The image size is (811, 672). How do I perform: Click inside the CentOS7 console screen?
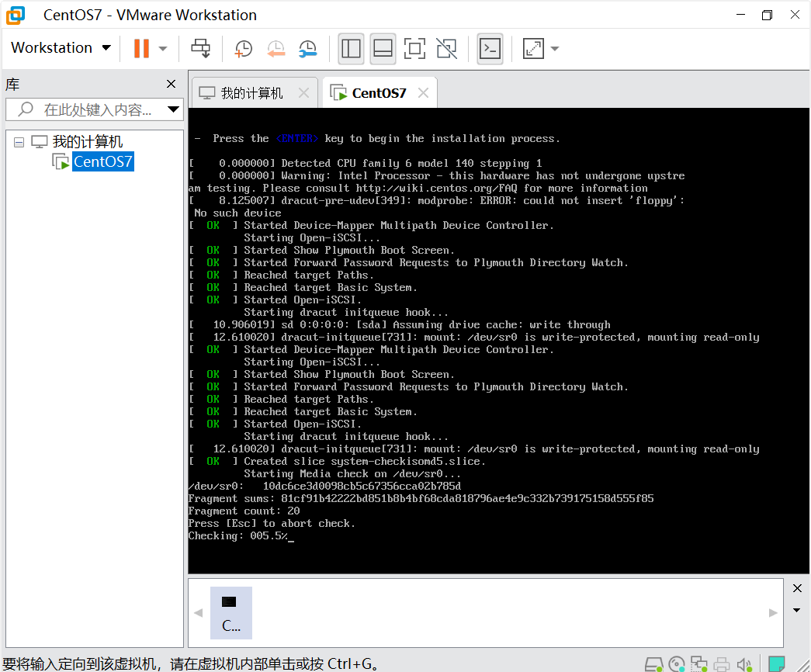pyautogui.click(x=498, y=341)
